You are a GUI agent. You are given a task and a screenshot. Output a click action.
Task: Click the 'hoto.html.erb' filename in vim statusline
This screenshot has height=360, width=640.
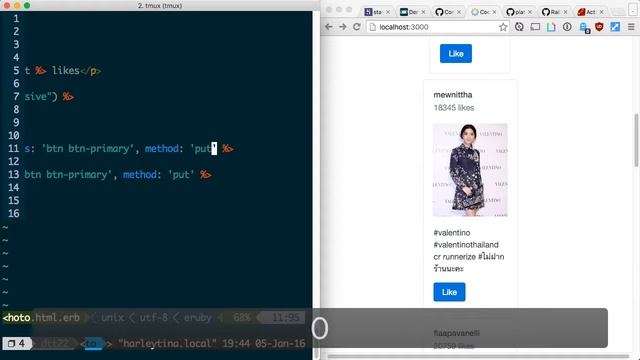[41, 318]
